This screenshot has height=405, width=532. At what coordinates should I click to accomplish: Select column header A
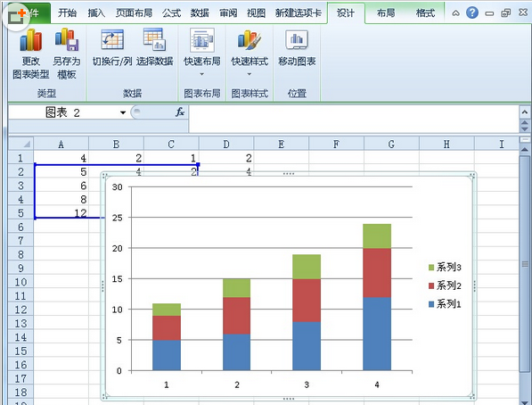coord(61,144)
